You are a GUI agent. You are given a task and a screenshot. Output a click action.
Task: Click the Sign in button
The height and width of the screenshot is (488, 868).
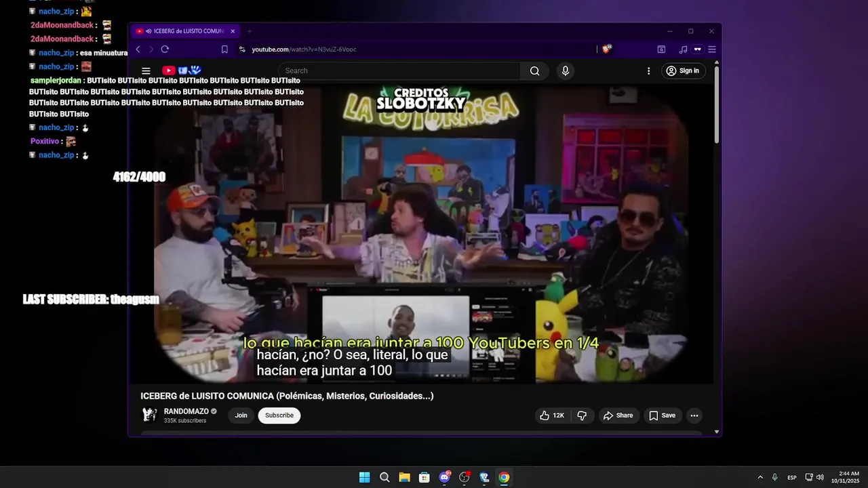(682, 70)
